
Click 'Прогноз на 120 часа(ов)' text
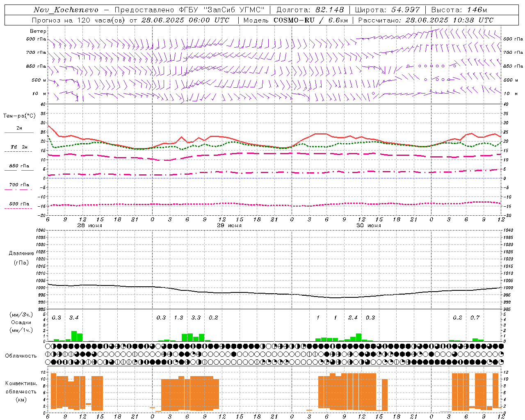[79, 20]
